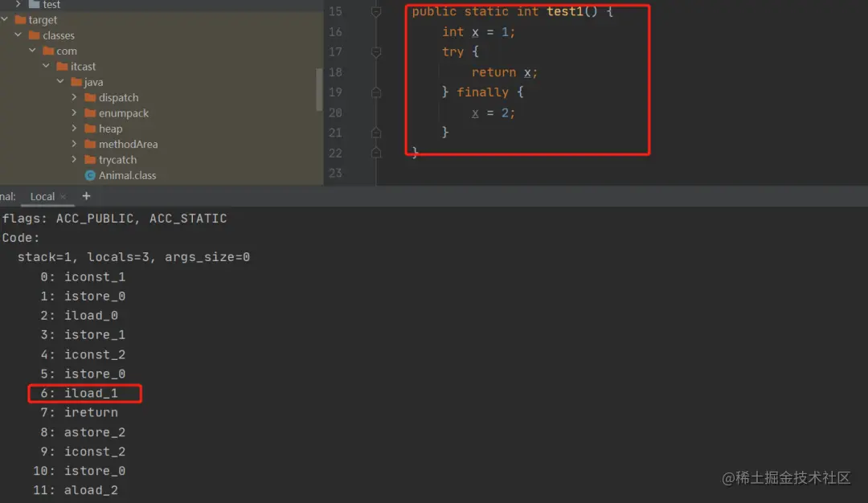Click the 'int x = 1;' declaration
The width and height of the screenshot is (868, 503).
click(478, 32)
